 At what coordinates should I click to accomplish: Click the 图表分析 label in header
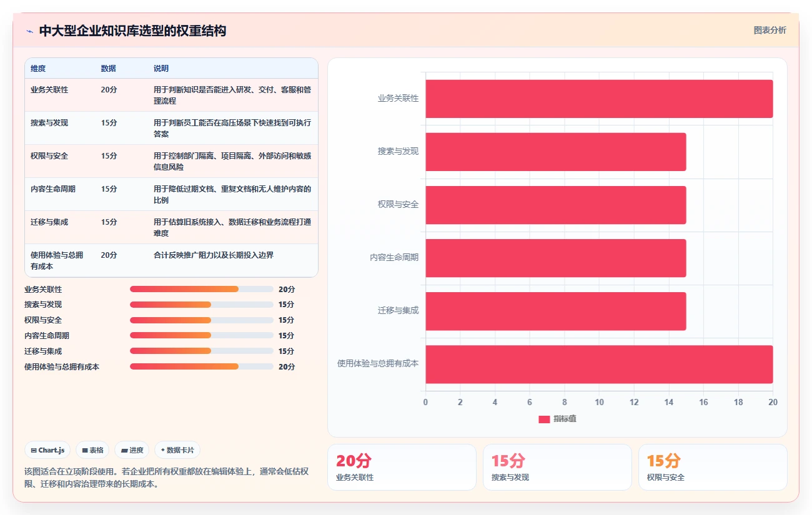pos(770,30)
